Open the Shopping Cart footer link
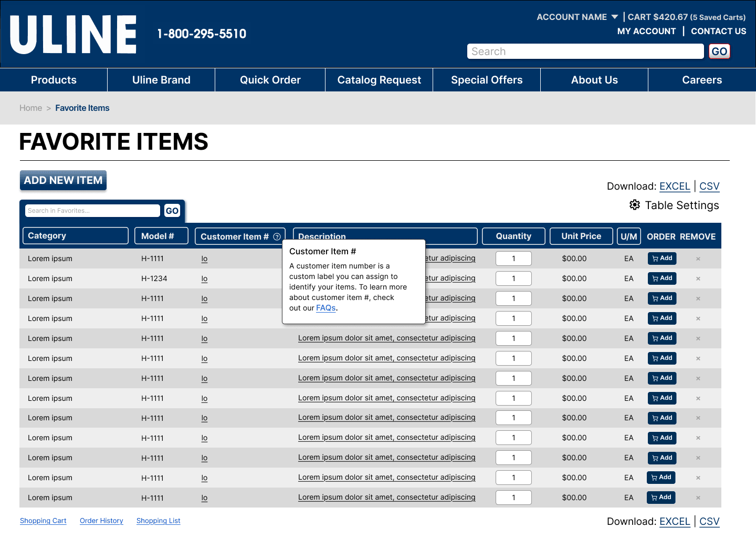Viewport: 756px width, 538px height. pyautogui.click(x=43, y=521)
